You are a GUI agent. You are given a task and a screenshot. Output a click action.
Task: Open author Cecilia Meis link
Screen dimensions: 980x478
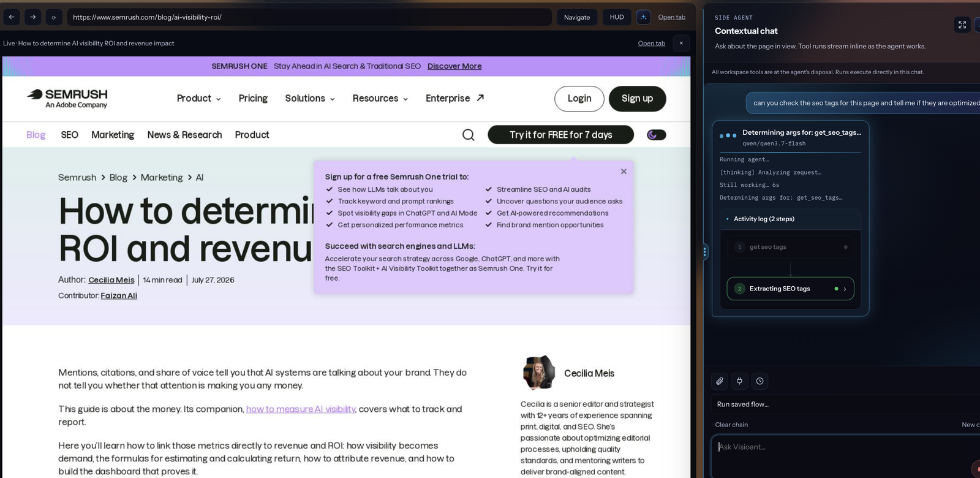pos(111,280)
